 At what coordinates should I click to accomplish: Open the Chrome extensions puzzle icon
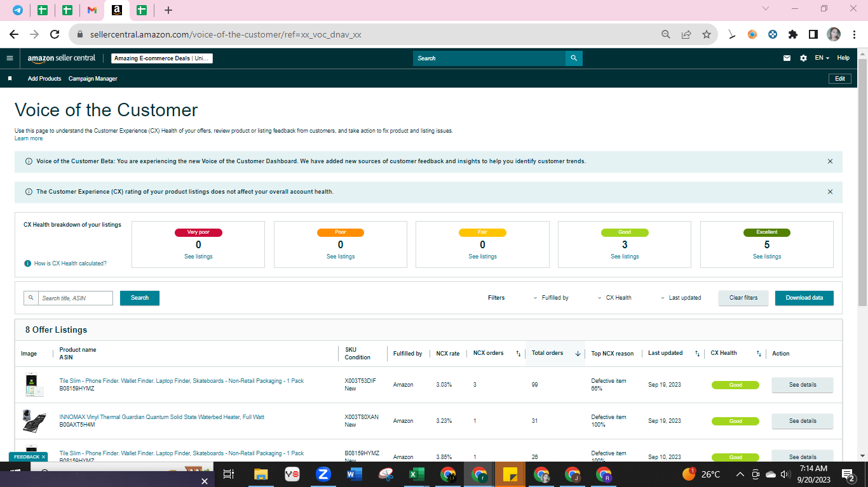(792, 34)
